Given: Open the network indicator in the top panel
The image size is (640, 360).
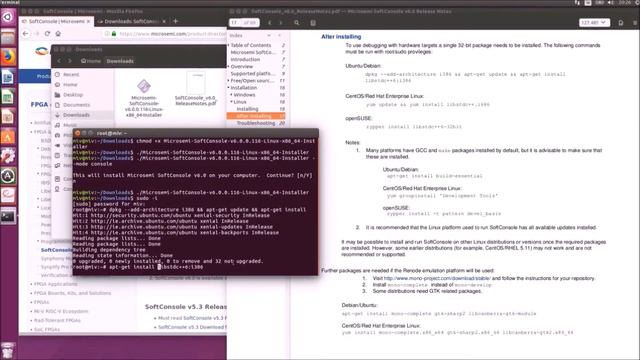Looking at the screenshot, I should click(x=577, y=3).
